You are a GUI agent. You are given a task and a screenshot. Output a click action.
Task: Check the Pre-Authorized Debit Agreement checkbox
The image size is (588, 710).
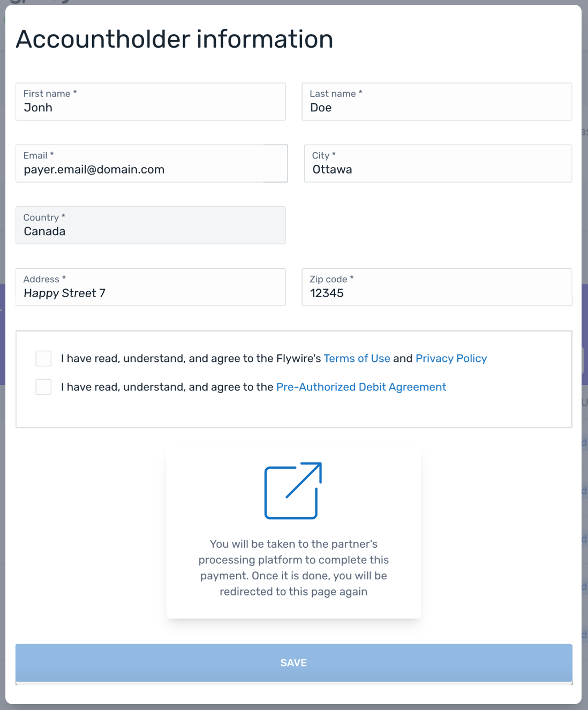[43, 387]
